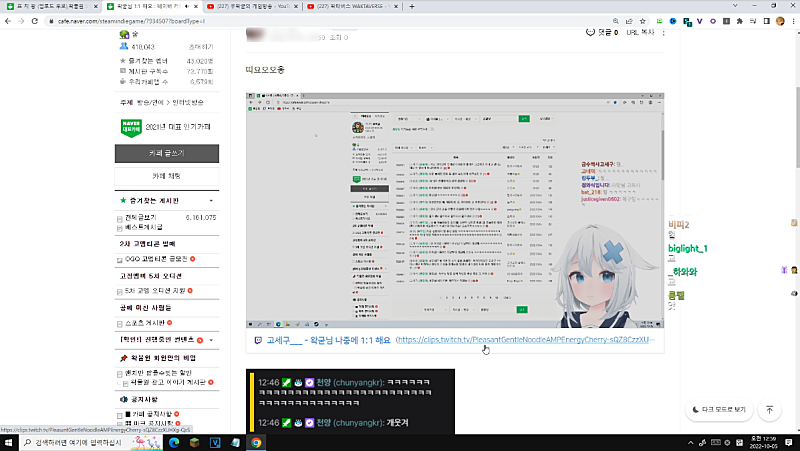This screenshot has width=800, height=451.
Task: Click the 게시판 구독수 count row
Action: tap(167, 71)
